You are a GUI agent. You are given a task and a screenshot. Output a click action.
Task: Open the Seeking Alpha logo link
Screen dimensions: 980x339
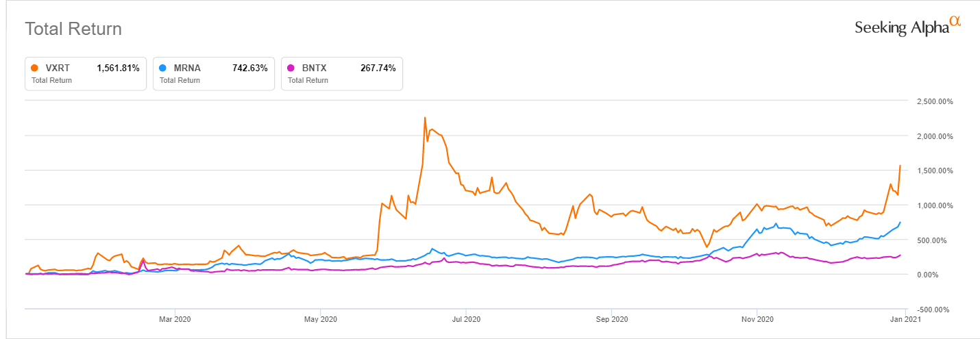[x=902, y=28]
